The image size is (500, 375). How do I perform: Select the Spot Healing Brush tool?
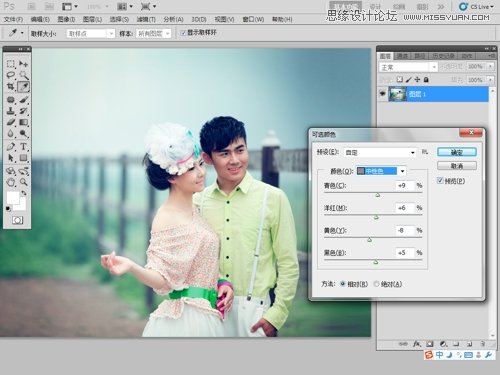tap(11, 99)
